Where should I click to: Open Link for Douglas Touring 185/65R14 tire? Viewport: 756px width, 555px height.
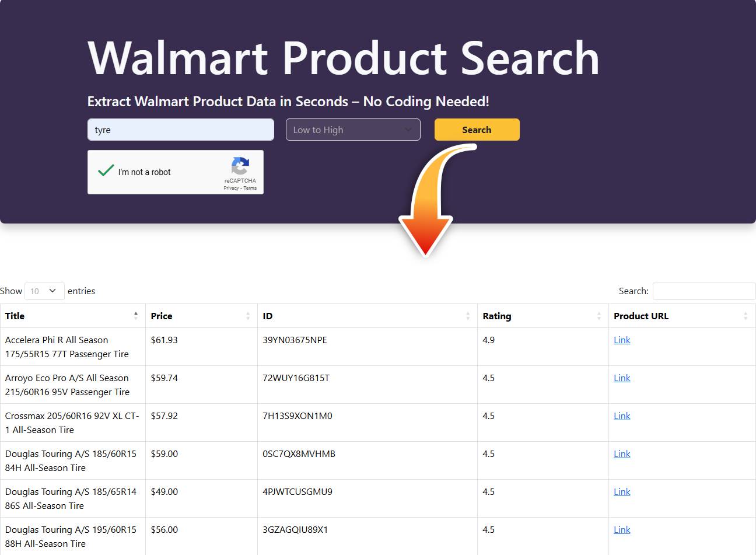click(622, 491)
